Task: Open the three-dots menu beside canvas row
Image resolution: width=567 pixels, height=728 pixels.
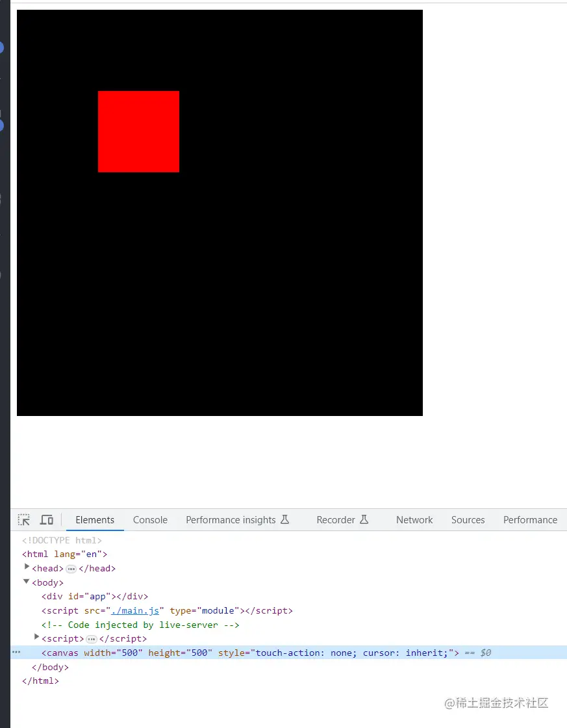Action: click(x=16, y=653)
